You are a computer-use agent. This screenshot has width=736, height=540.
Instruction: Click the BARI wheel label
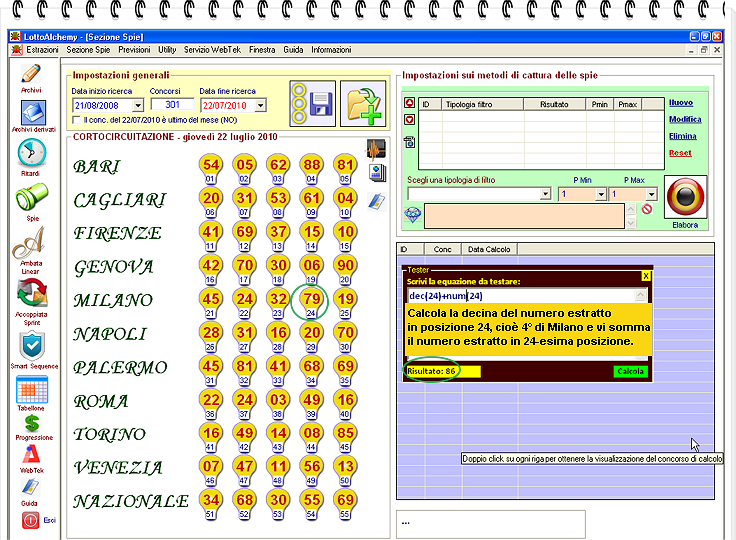97,167
